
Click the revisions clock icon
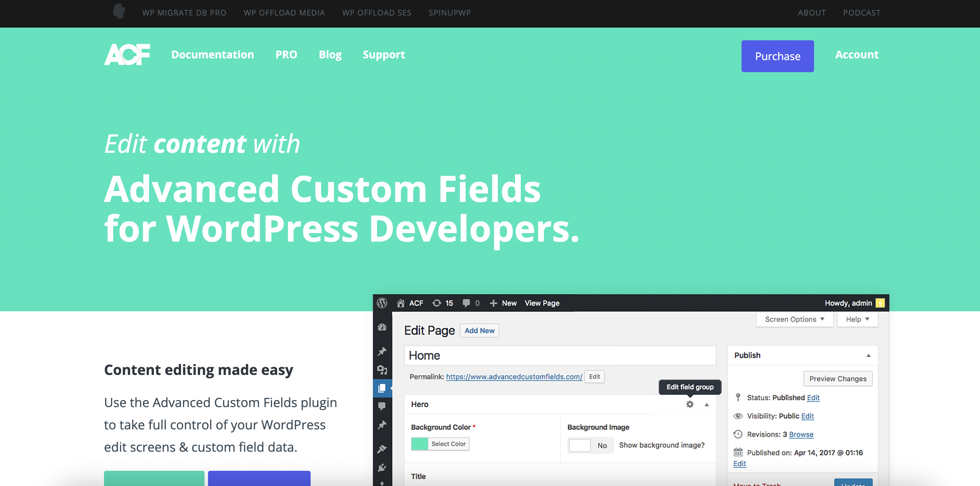(x=738, y=434)
